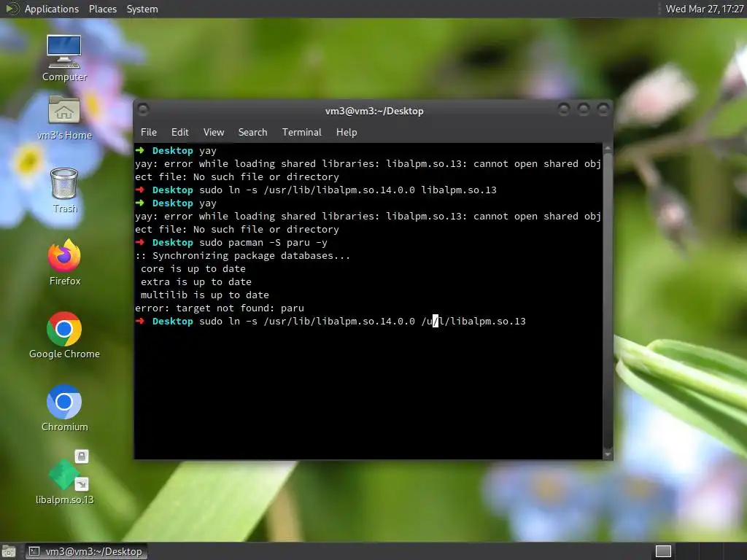The width and height of the screenshot is (747, 560).
Task: Click 'error: target not found: paru' line
Action: (220, 308)
